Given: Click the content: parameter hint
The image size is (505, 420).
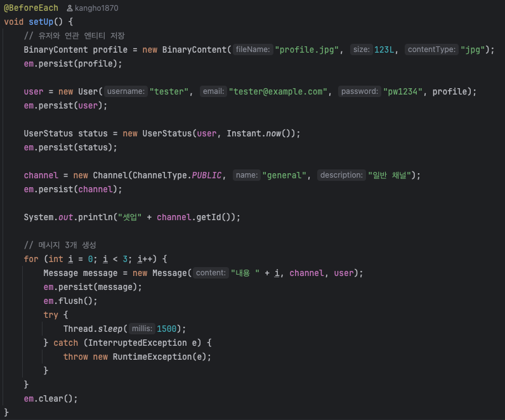Looking at the screenshot, I should (211, 273).
